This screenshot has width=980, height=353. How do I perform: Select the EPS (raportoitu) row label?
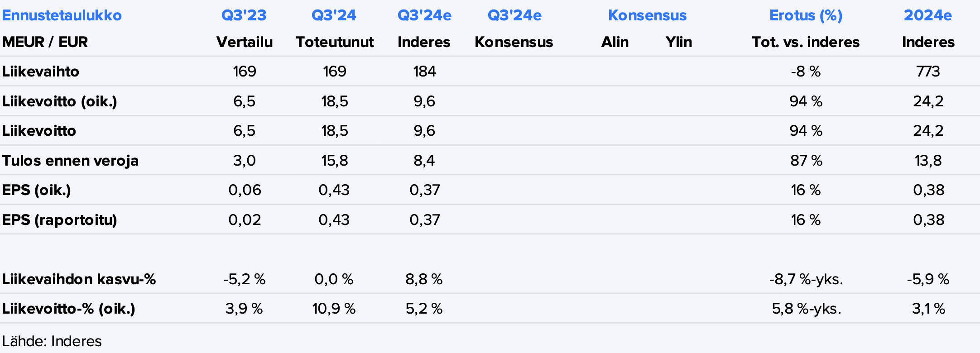pyautogui.click(x=59, y=220)
